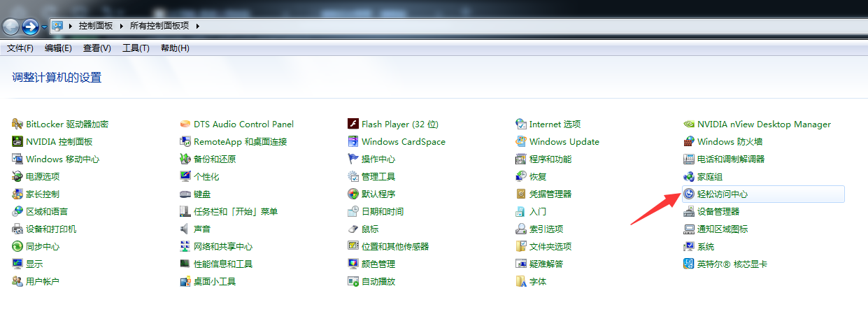Open the recent pages dropdown arrow
The width and height of the screenshot is (868, 321).
[45, 27]
